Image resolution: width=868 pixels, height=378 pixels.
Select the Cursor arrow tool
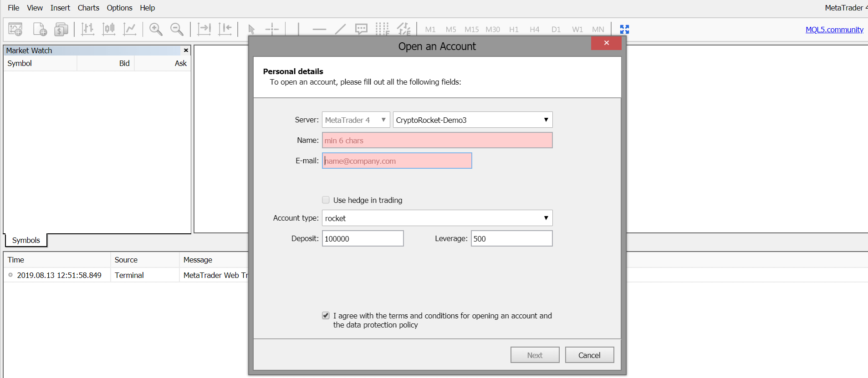coord(251,29)
